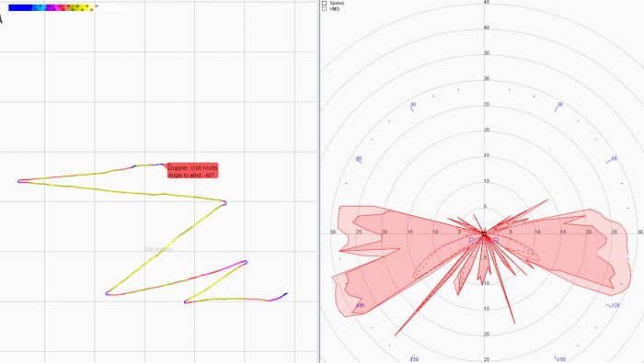
Task: Toggle the VMG checkbox
Action: pyautogui.click(x=325, y=8)
